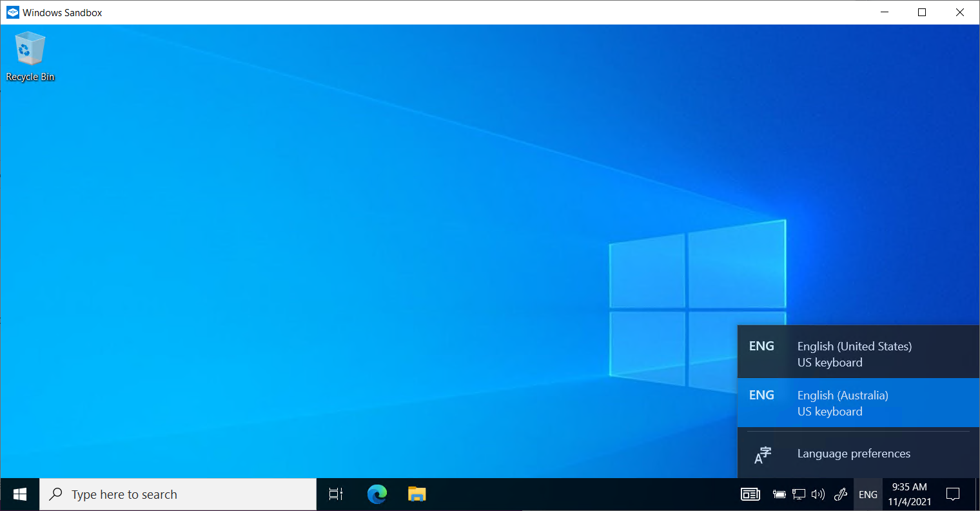Open the Windows Ink Workspace

coord(840,494)
